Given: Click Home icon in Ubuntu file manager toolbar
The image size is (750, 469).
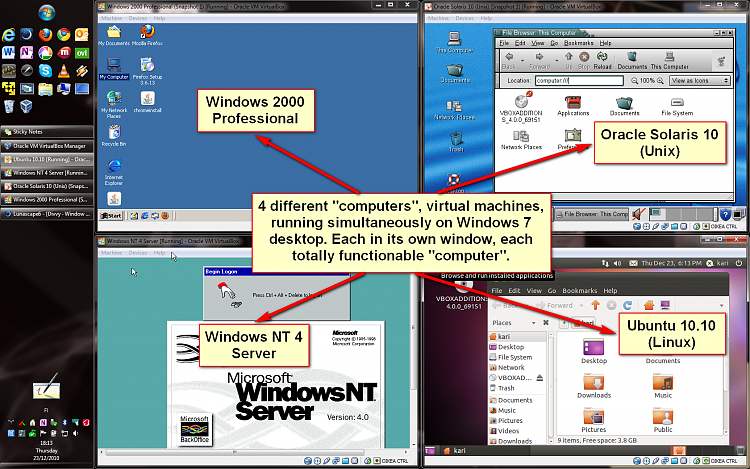Looking at the screenshot, I should (x=649, y=305).
